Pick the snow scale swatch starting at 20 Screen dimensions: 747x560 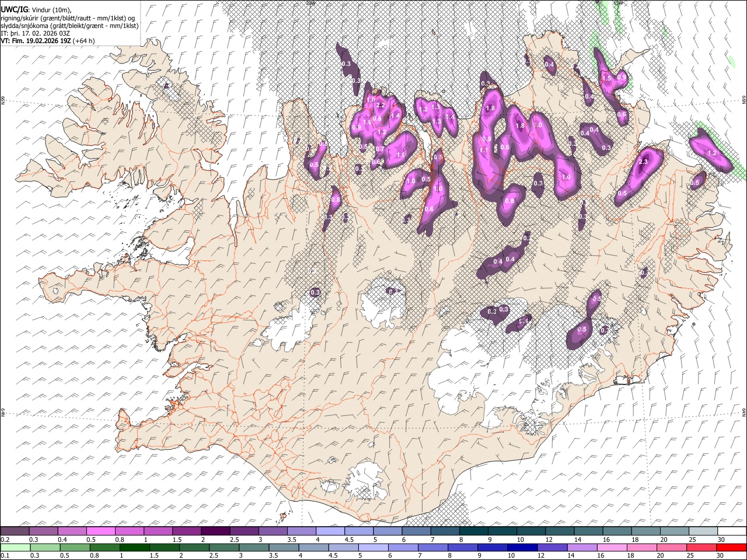[x=674, y=531]
